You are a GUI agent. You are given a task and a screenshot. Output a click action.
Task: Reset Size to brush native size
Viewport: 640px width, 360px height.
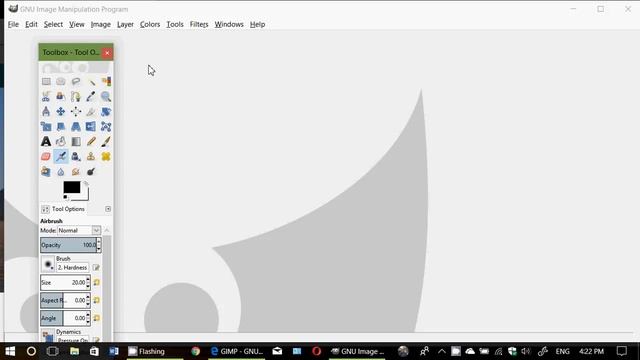(x=97, y=282)
